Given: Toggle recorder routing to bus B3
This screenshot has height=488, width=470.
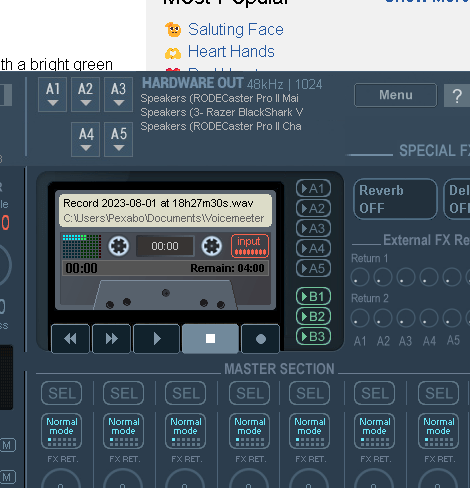Looking at the screenshot, I should pyautogui.click(x=313, y=336).
